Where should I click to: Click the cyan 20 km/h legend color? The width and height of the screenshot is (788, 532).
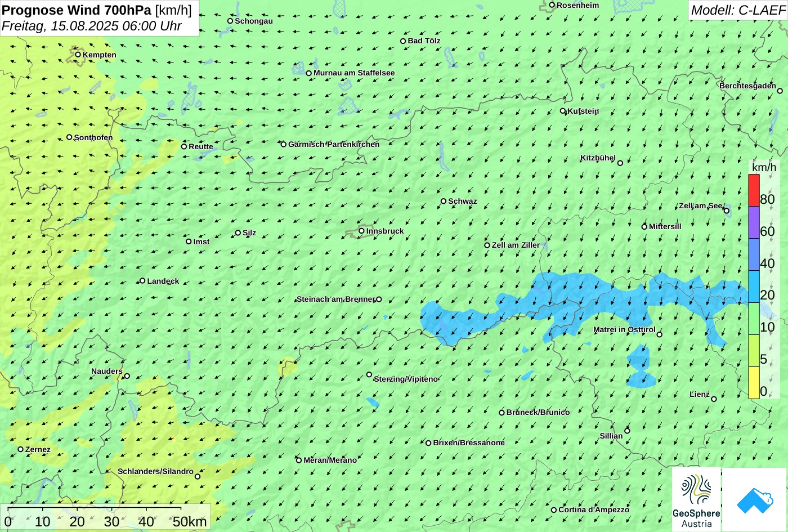pyautogui.click(x=754, y=287)
